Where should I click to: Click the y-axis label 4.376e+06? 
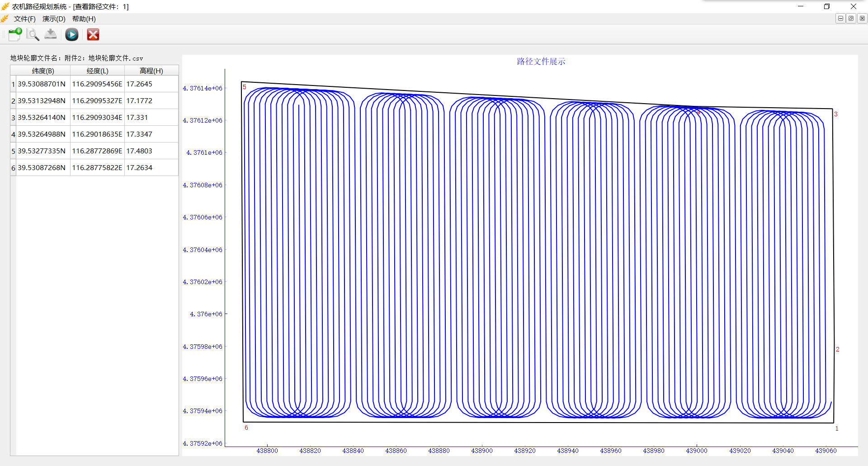[206, 314]
